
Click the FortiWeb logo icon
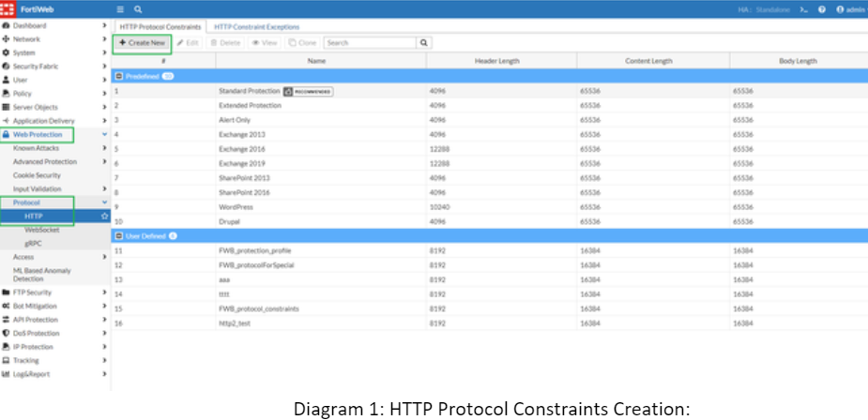click(x=8, y=8)
